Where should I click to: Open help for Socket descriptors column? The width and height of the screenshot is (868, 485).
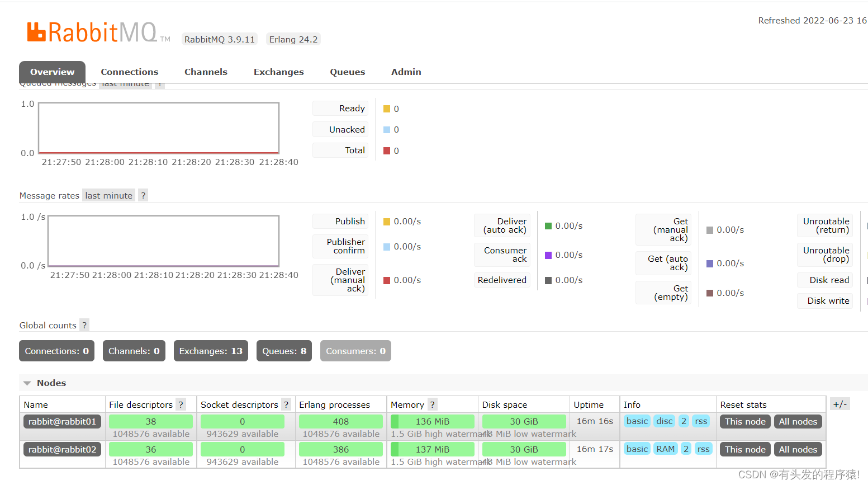pos(286,404)
